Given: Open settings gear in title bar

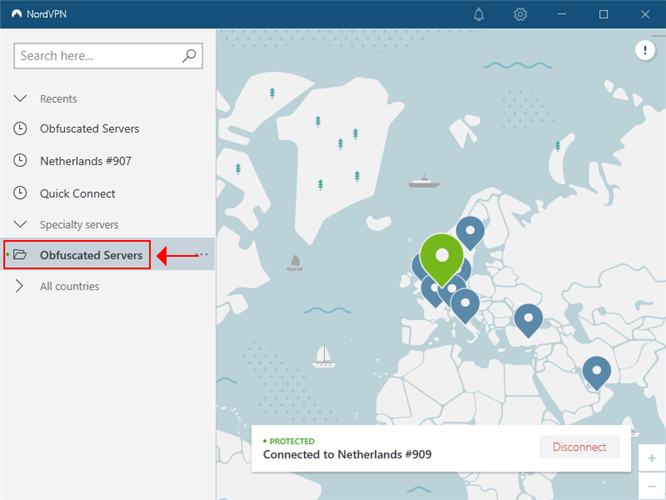Looking at the screenshot, I should pos(520,15).
